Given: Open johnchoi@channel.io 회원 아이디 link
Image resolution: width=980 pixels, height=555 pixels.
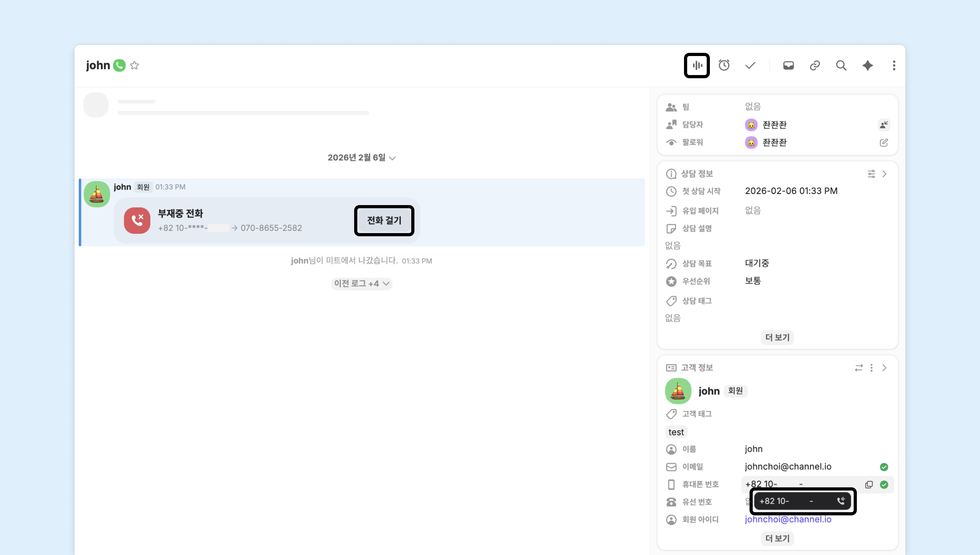Looking at the screenshot, I should coord(788,520).
